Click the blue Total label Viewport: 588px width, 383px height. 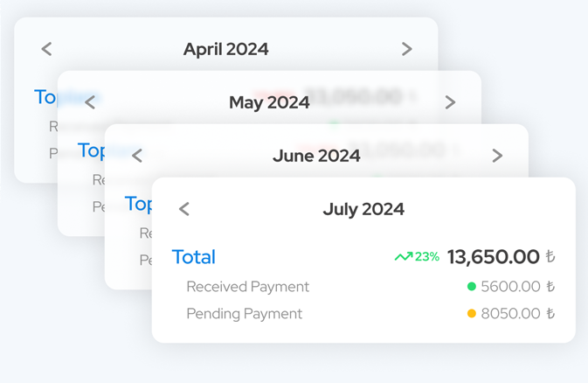click(194, 257)
